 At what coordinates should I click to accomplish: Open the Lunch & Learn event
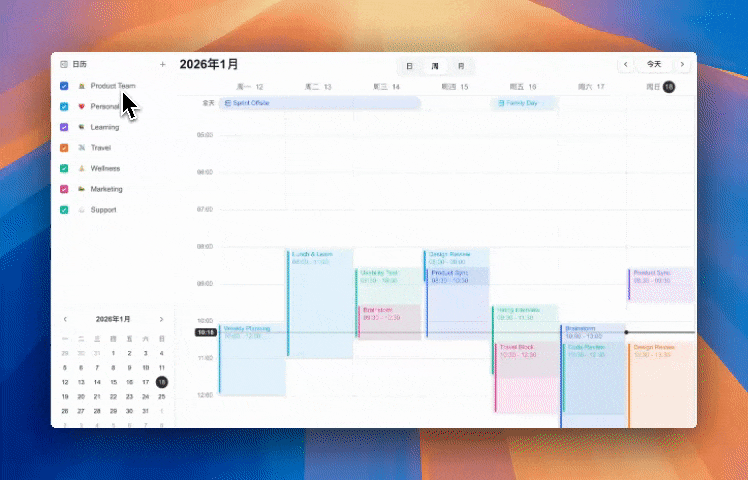click(320, 303)
